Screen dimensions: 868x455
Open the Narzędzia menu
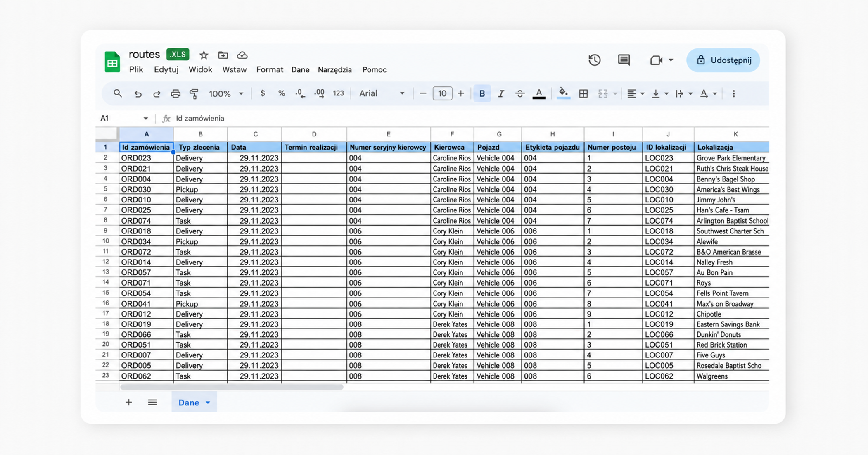point(334,70)
